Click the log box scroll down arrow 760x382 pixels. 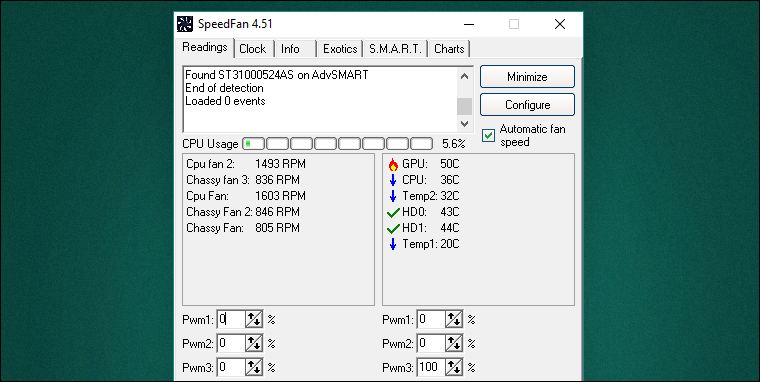(x=464, y=124)
